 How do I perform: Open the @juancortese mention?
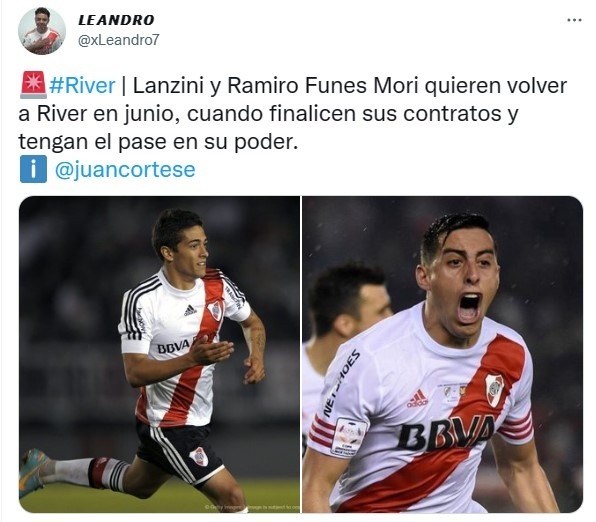pos(125,169)
